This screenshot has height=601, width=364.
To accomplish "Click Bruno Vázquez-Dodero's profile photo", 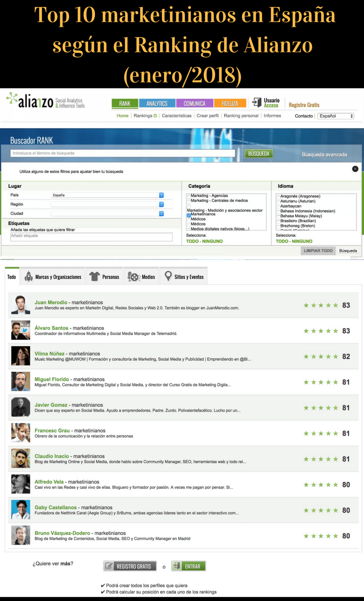I will coord(20,535).
